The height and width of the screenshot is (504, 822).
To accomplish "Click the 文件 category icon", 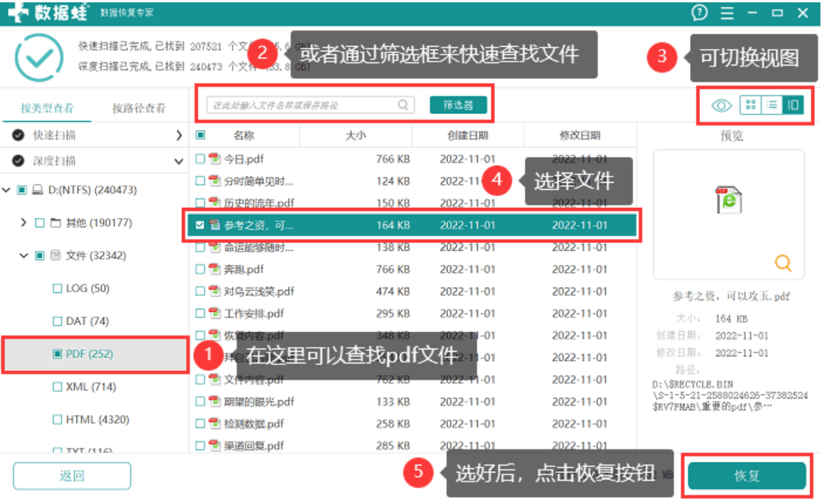I will pos(55,256).
